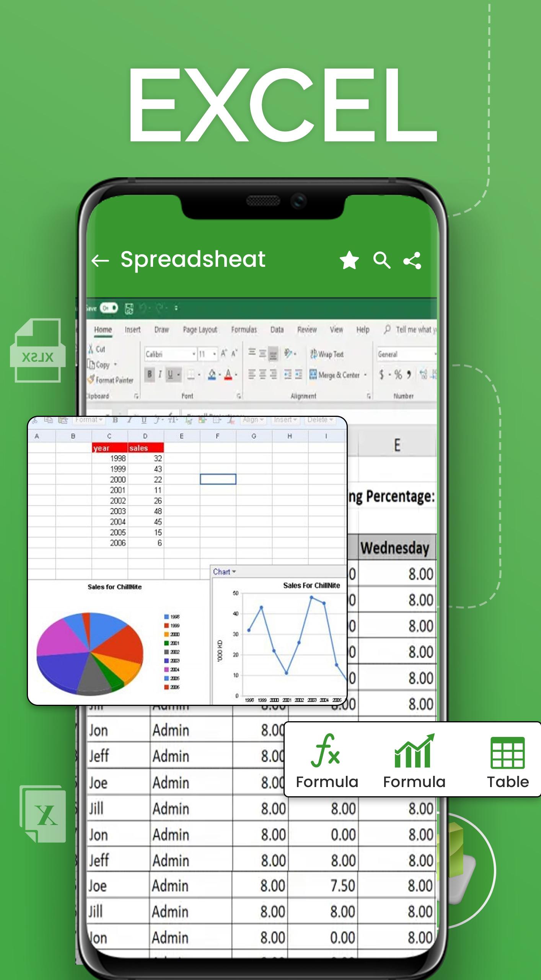Screen dimensions: 541x980
Task: Toggle Bold in the Font group
Action: click(150, 374)
